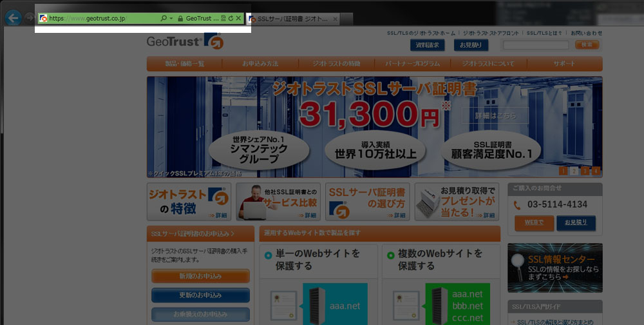Click the browser Forward arrow button
The image size is (644, 325).
[29, 18]
